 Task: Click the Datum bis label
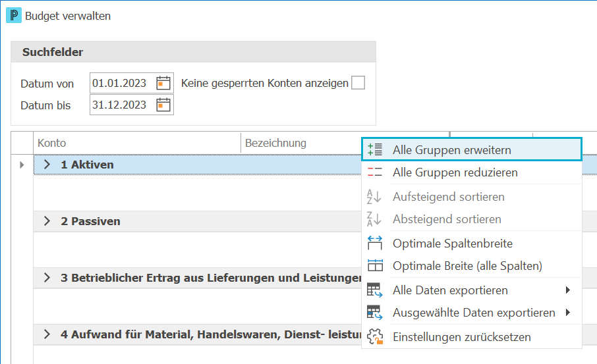point(45,105)
